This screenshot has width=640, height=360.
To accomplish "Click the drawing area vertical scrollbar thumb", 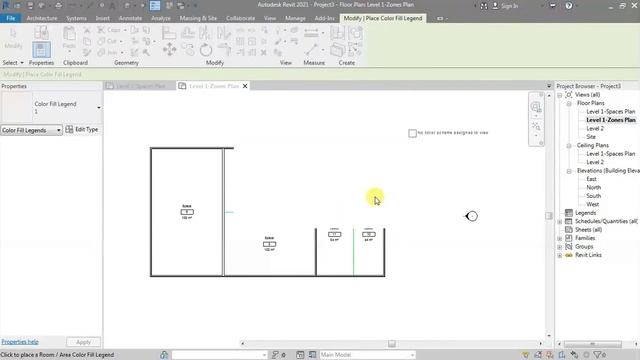I will (x=549, y=216).
